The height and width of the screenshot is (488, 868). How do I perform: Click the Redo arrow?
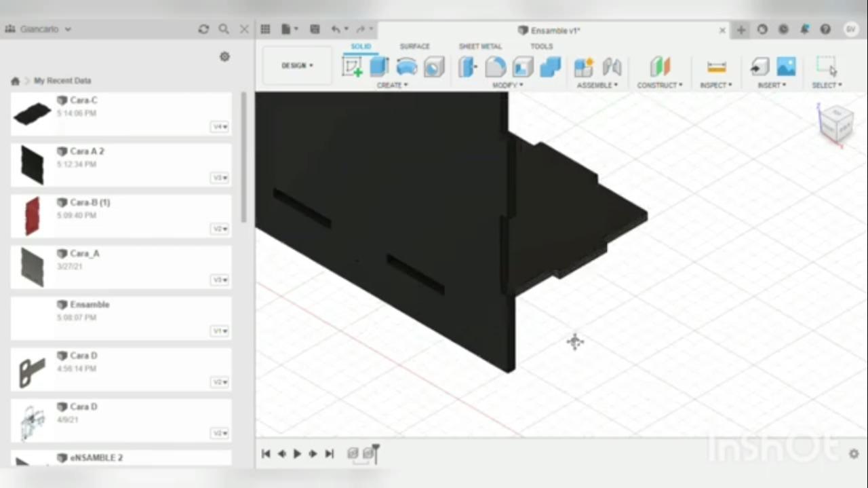point(360,29)
